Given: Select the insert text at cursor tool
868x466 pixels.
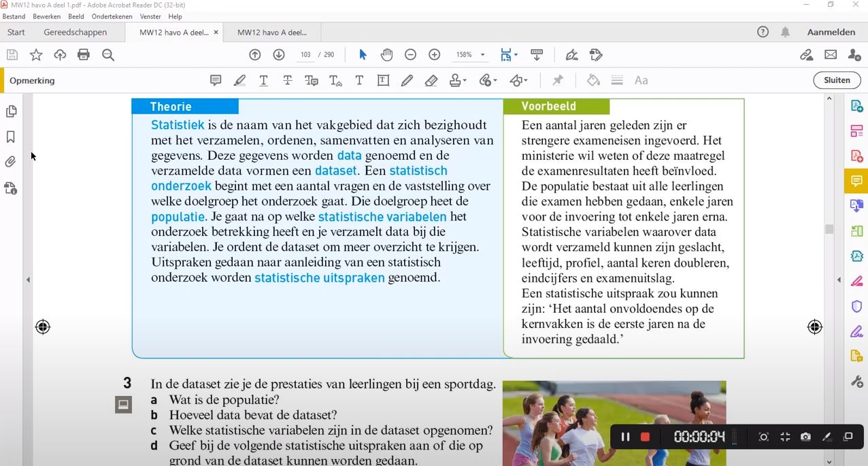Looking at the screenshot, I should point(335,80).
